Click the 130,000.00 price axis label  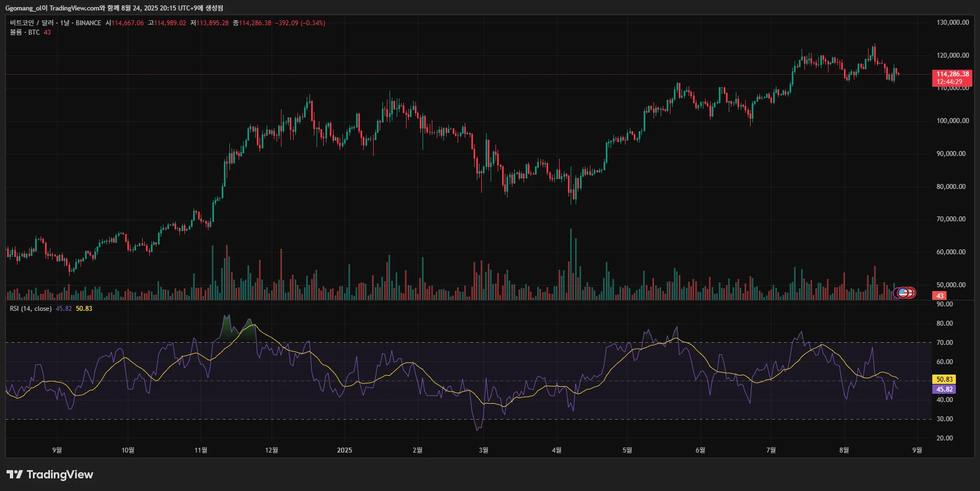(x=953, y=23)
